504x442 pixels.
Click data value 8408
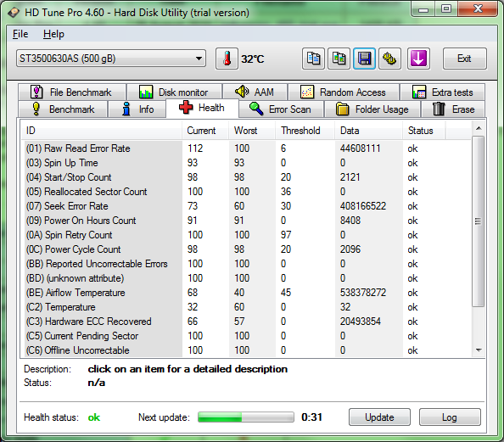[350, 221]
